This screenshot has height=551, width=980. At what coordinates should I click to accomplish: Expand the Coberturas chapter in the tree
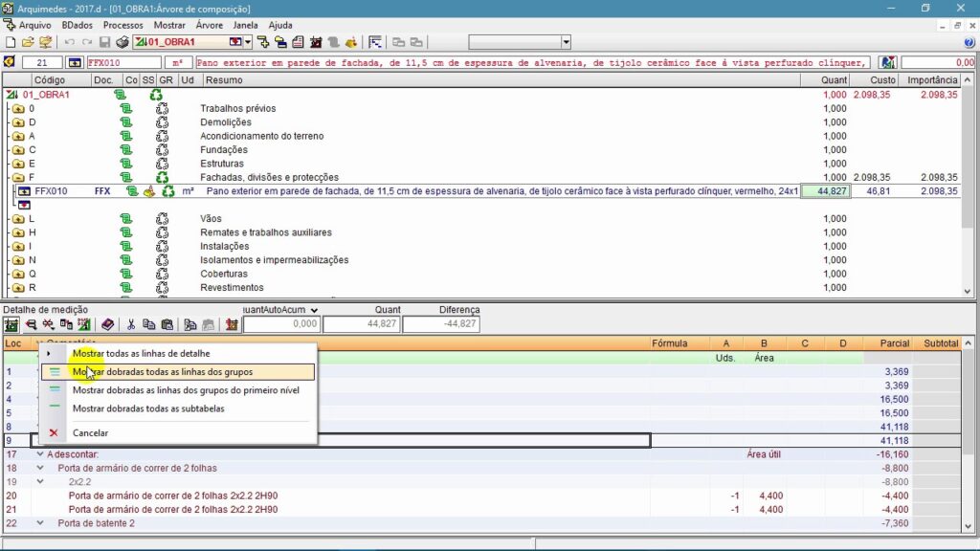[x=17, y=275]
